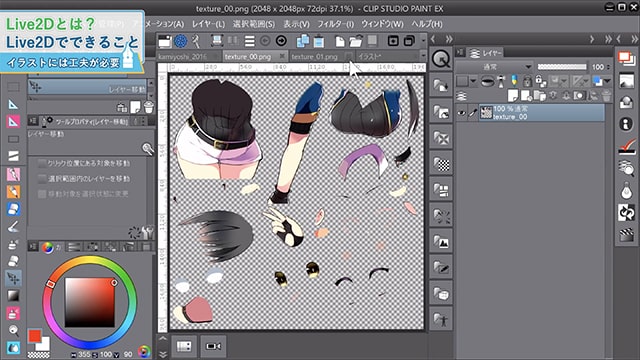Screen dimensions: 640x360
Task: Open the palette color dropdown arrow in layer panel
Action: click(473, 82)
